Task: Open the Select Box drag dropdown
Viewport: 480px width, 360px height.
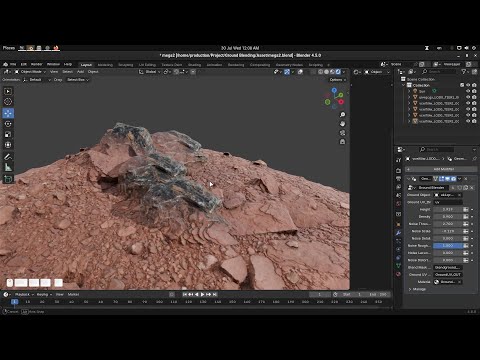Action: coord(78,80)
